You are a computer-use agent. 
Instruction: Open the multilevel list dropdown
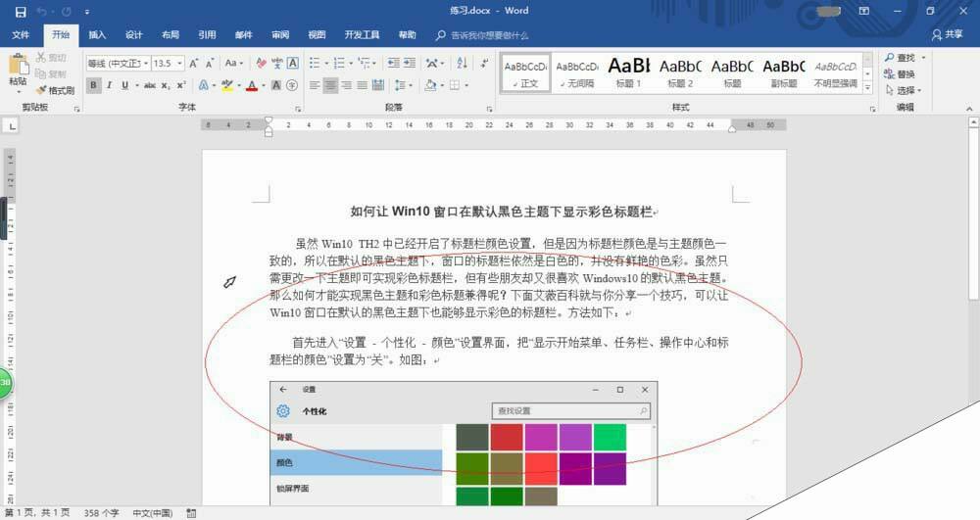[374, 63]
